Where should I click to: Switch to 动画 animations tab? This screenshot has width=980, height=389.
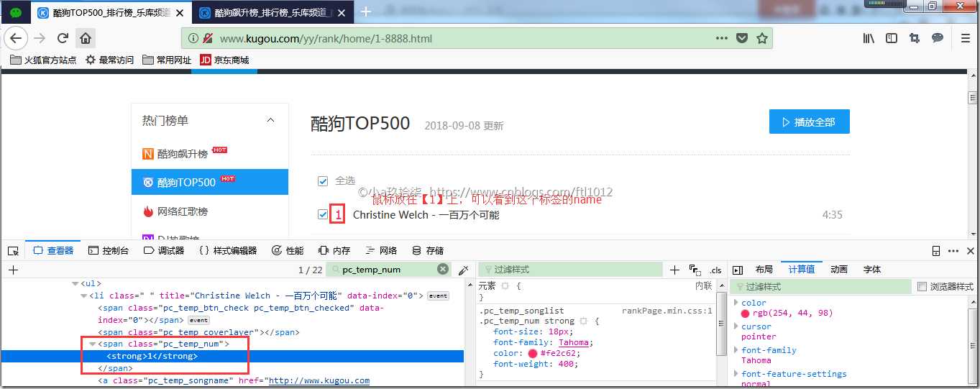pyautogui.click(x=838, y=270)
